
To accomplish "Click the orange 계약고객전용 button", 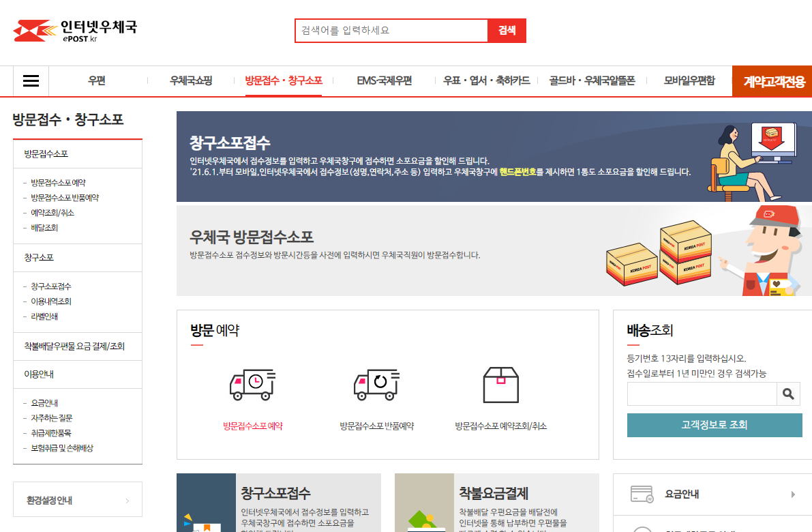I will [772, 81].
